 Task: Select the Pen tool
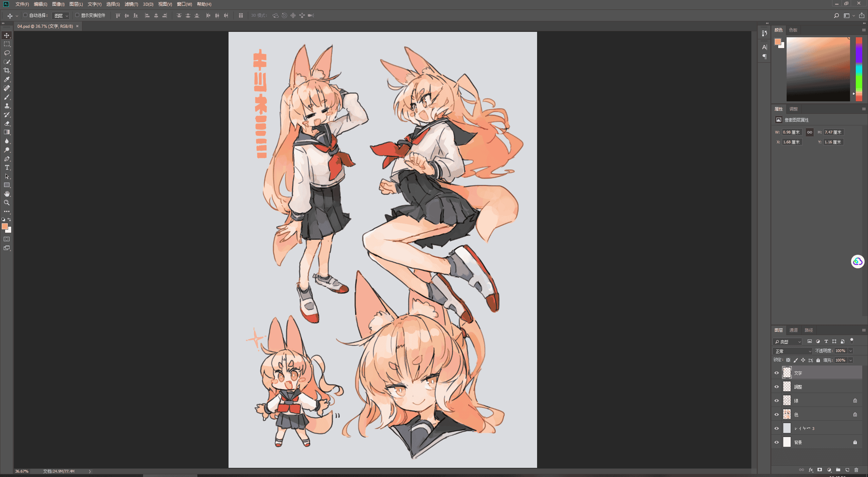tap(7, 159)
